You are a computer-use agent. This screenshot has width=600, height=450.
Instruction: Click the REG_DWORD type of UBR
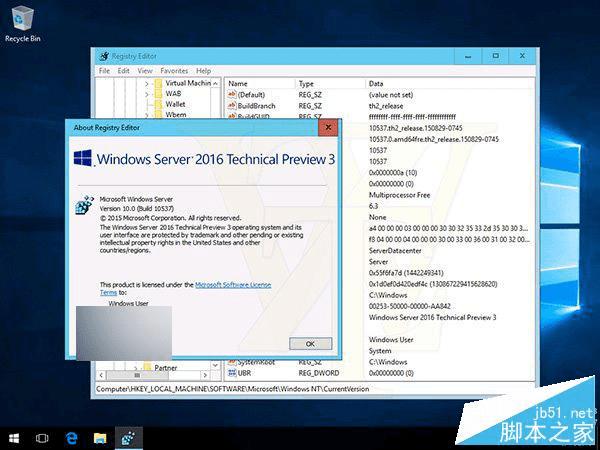(x=319, y=373)
